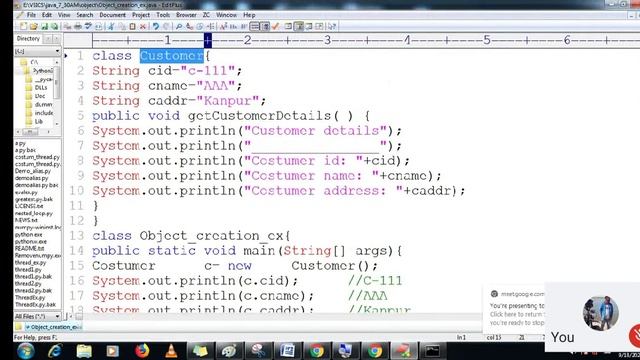Select the Directory side panel tab
Screen dimensions: 640x360
tap(28, 39)
